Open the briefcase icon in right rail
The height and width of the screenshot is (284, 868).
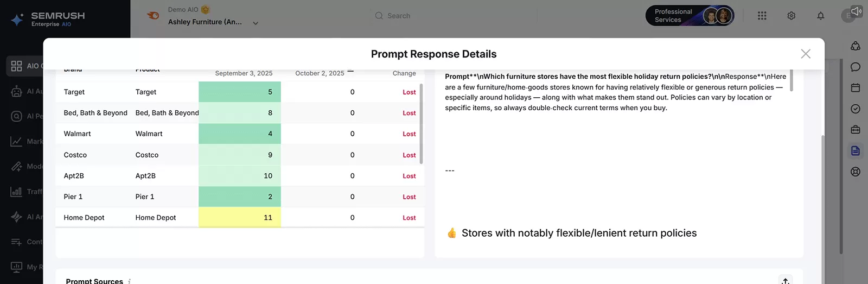point(856,129)
